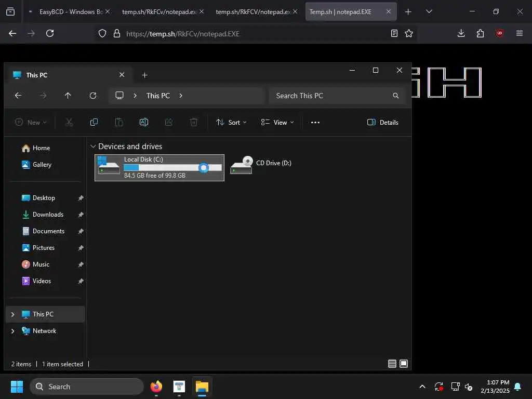Viewport: 532px width, 399px height.
Task: Click the search magnifier in Explorer search box
Action: (x=395, y=96)
